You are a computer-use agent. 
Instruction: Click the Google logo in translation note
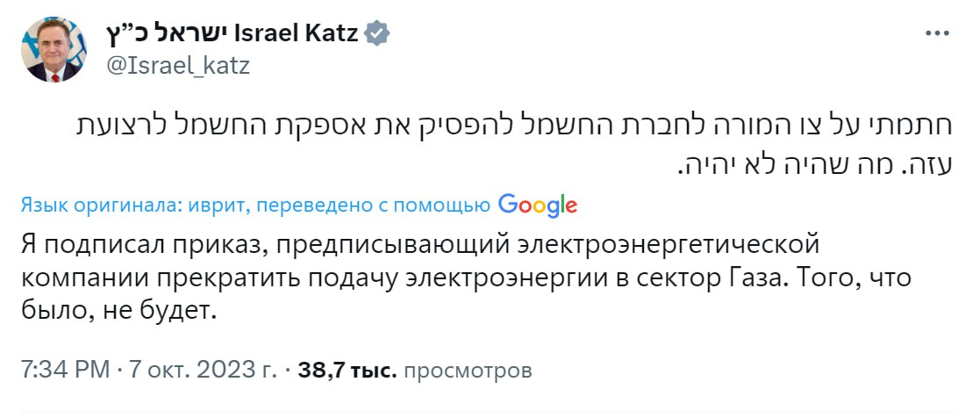tap(537, 205)
